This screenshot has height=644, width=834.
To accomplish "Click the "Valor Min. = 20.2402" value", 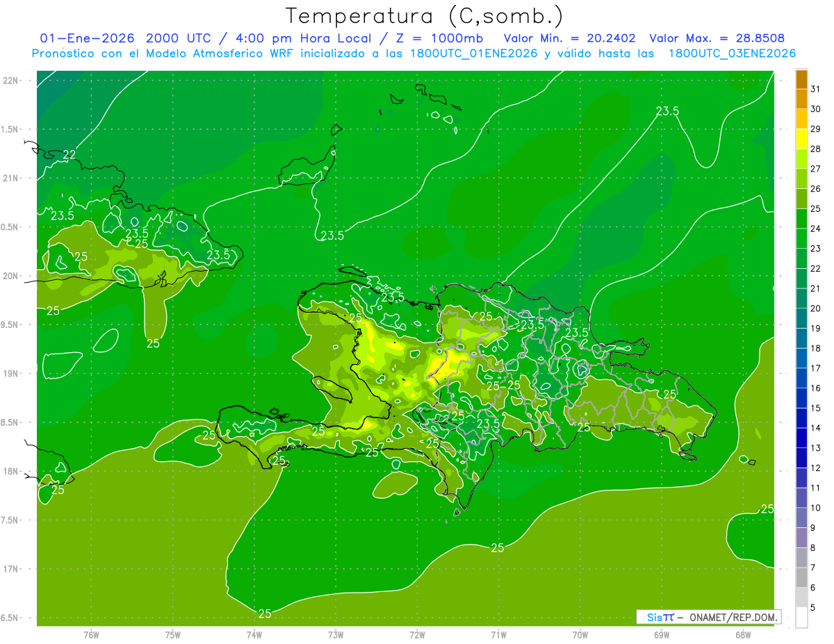I will (569, 38).
